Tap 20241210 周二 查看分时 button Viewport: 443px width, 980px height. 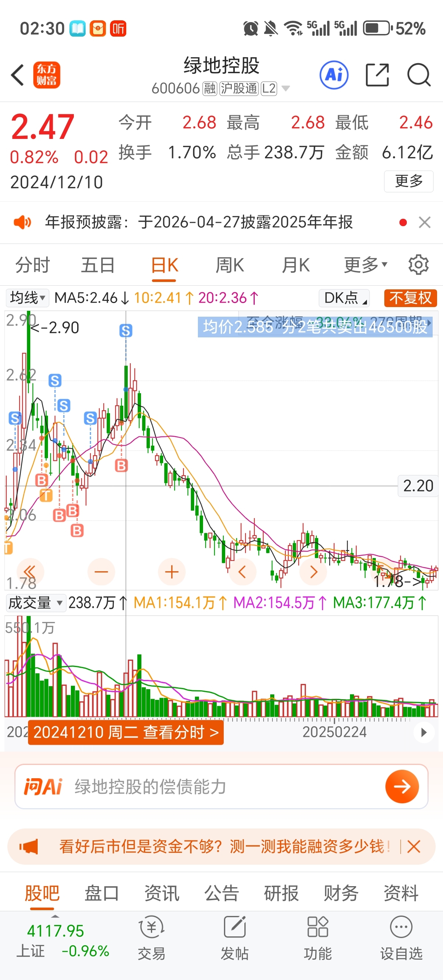click(126, 732)
